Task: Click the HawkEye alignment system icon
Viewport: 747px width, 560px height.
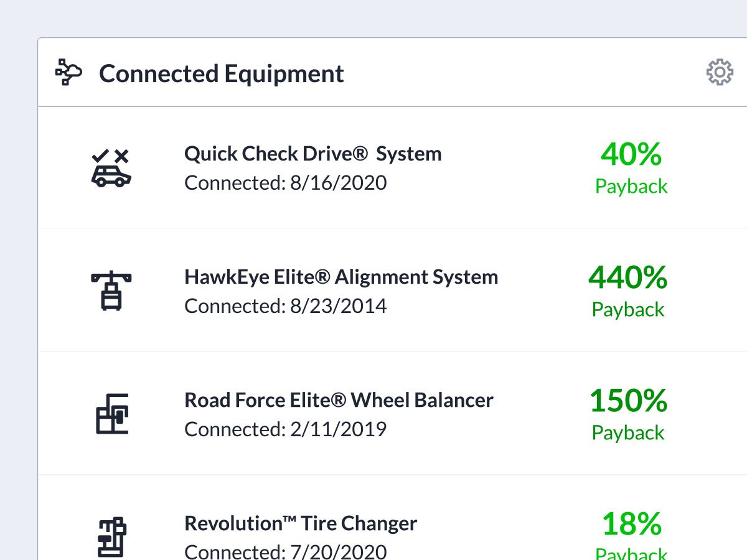Action: (x=111, y=291)
